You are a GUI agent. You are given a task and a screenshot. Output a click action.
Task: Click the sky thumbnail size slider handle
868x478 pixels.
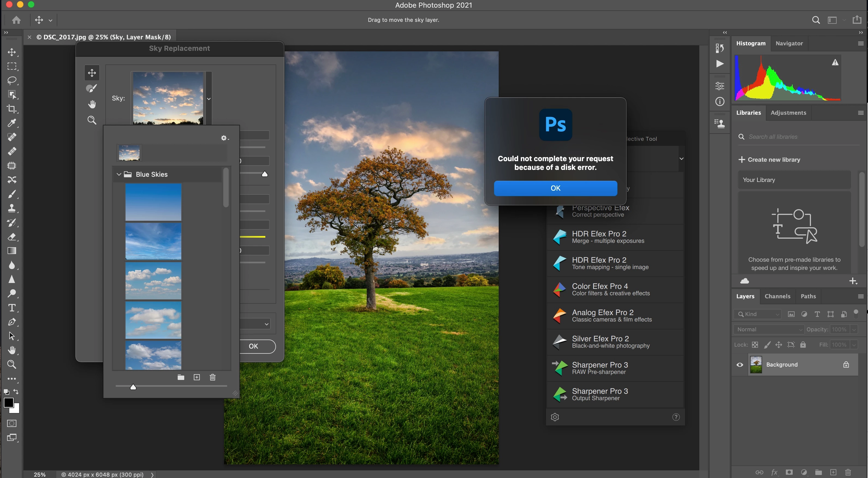(x=133, y=387)
